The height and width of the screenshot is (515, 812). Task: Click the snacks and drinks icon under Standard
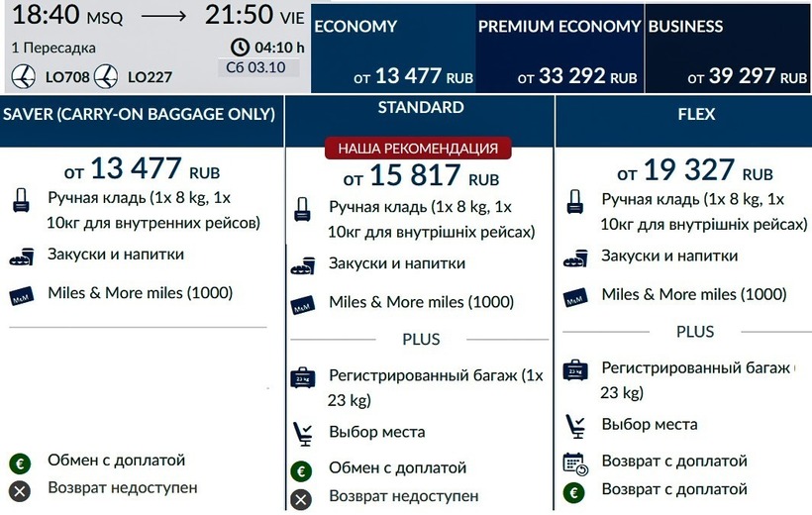[303, 265]
